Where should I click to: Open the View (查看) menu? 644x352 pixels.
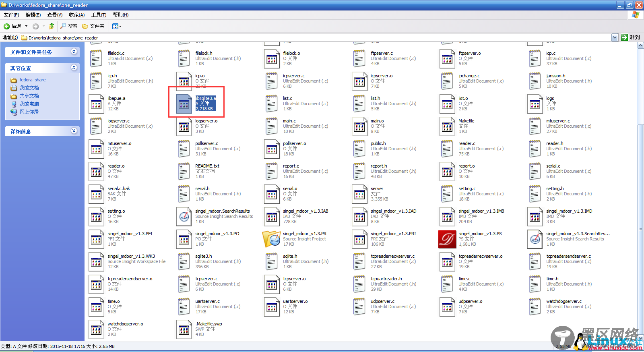55,15
